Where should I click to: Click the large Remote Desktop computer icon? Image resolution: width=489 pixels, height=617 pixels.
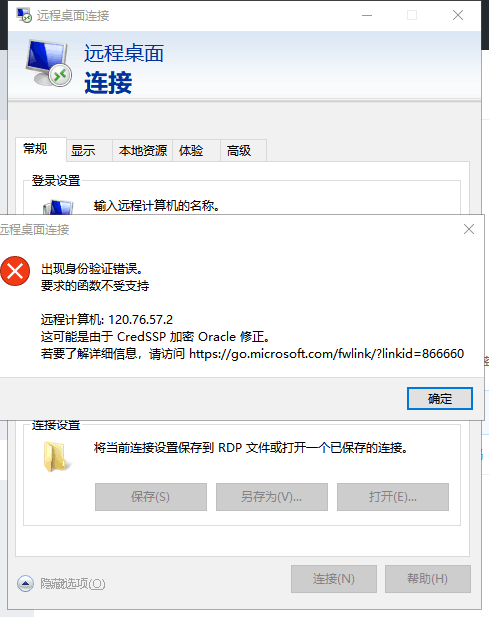[x=49, y=64]
